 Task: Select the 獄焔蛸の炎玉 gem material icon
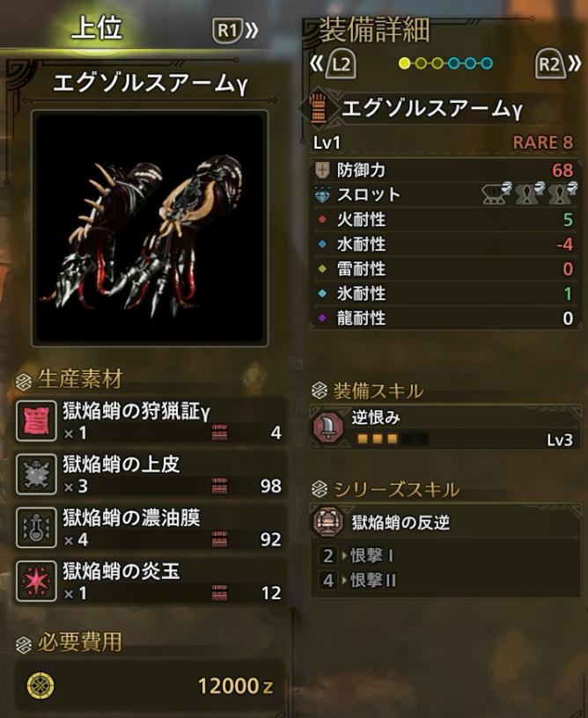[36, 581]
